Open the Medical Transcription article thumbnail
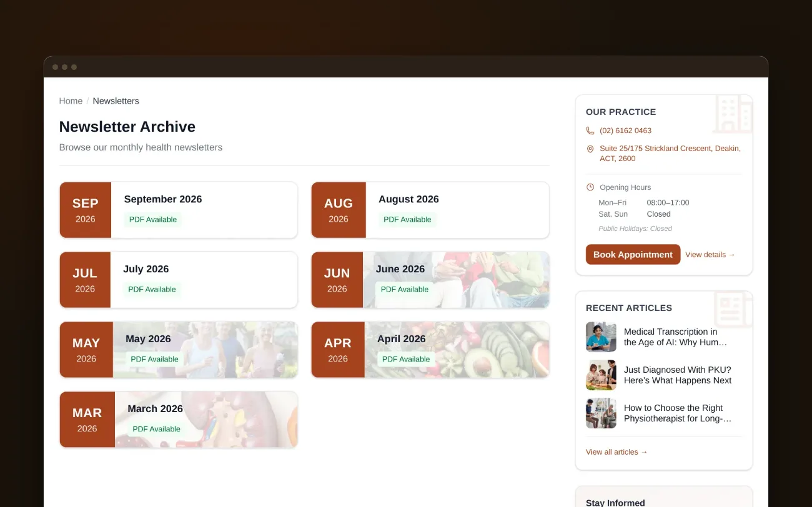This screenshot has height=507, width=812. tap(601, 337)
